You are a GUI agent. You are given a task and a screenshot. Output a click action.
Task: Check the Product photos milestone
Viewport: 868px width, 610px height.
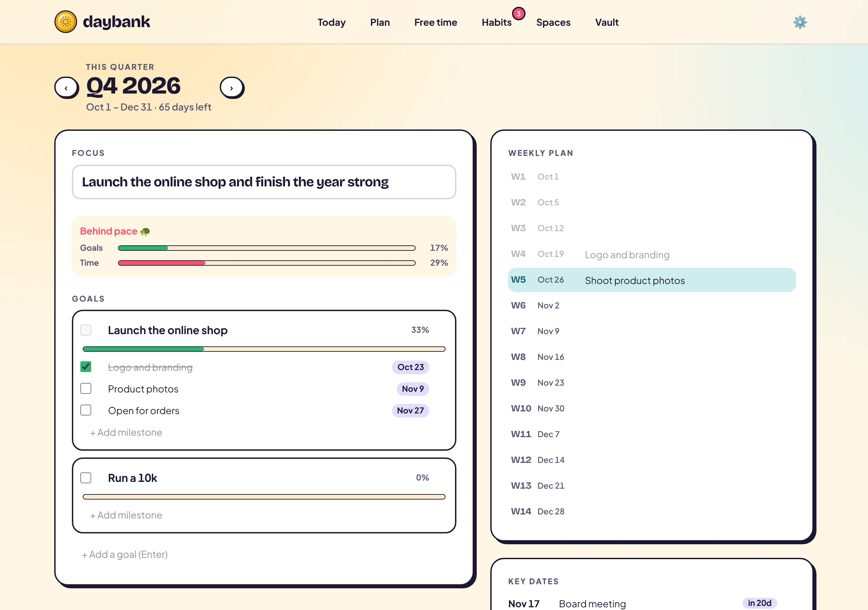(86, 388)
